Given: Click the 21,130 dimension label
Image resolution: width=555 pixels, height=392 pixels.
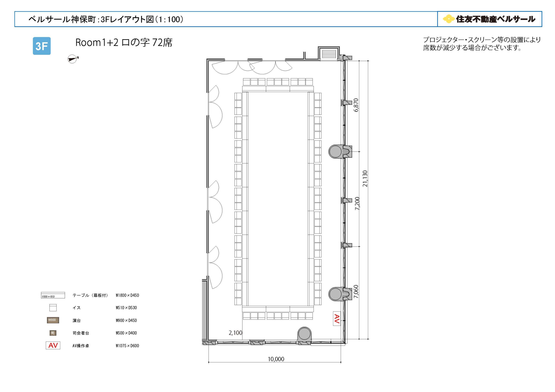Looking at the screenshot, I should tap(365, 179).
